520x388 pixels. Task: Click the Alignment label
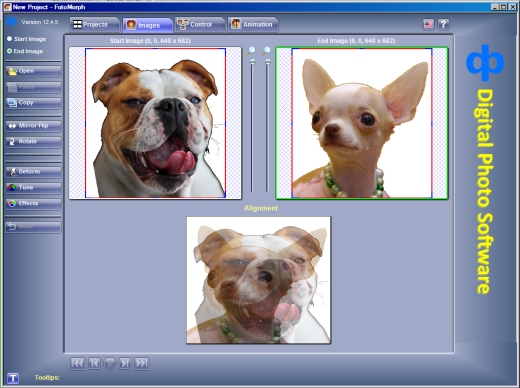tap(261, 208)
